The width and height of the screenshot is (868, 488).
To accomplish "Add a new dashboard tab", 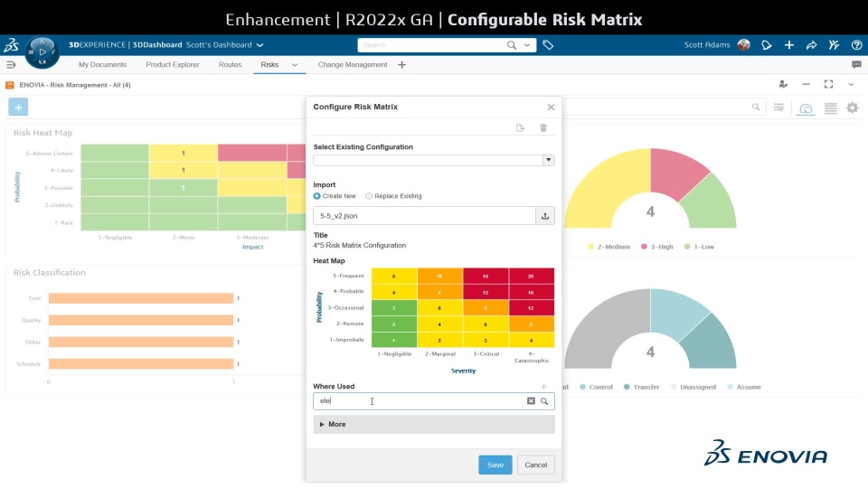I will 401,65.
